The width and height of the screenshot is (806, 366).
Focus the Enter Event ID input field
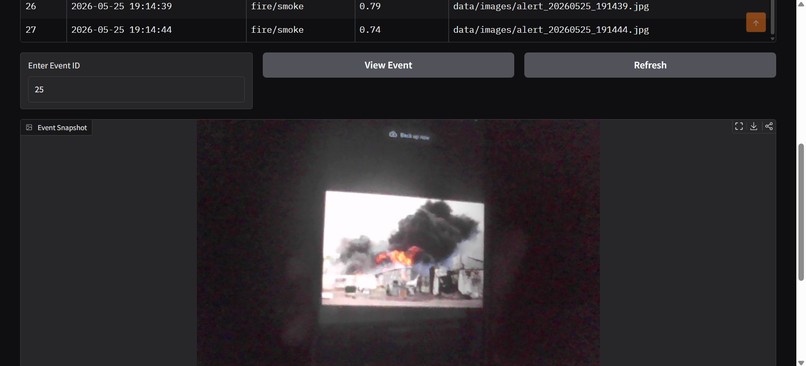tap(136, 89)
